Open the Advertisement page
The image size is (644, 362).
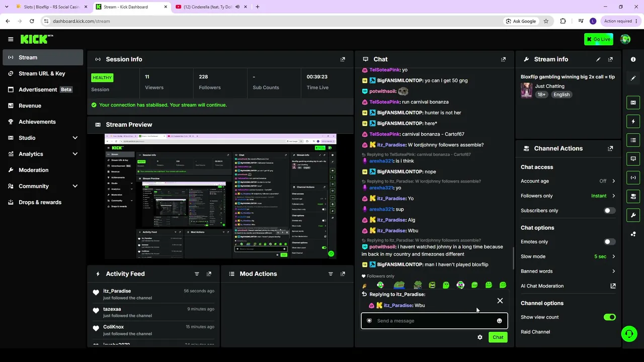click(x=43, y=89)
